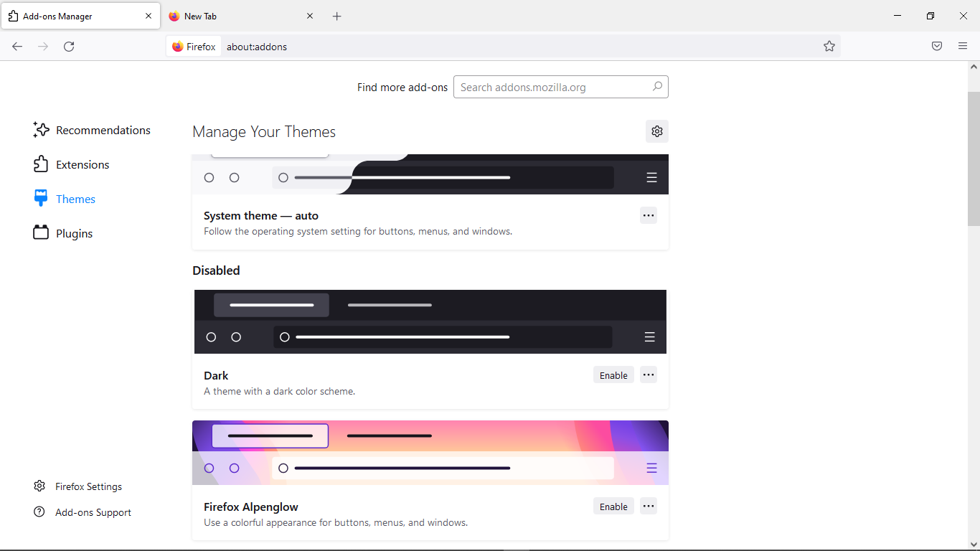The width and height of the screenshot is (980, 551).
Task: Click the vertical scrollbar thumb
Action: click(x=974, y=159)
